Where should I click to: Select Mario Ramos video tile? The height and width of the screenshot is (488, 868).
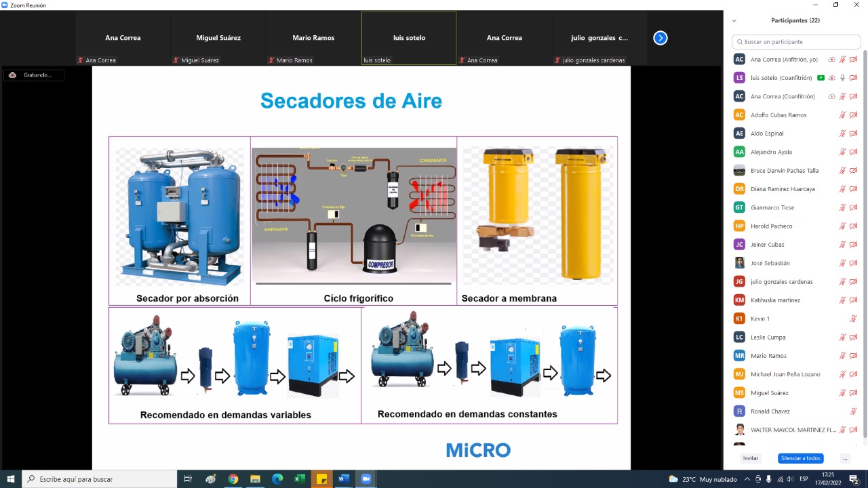[x=313, y=38]
